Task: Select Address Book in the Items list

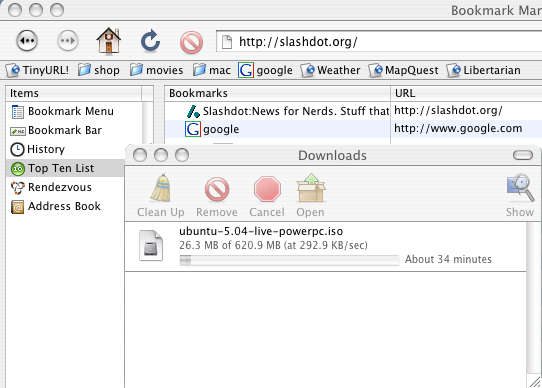Action: (x=66, y=206)
